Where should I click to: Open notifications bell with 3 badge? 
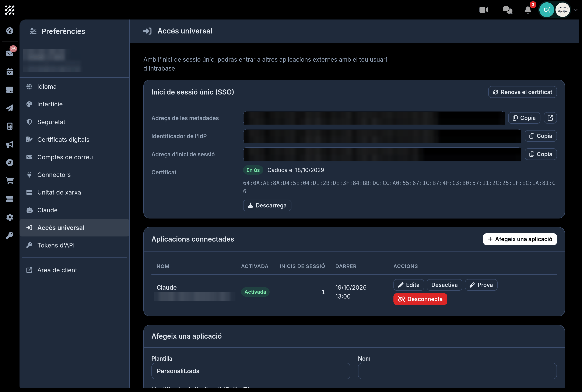tap(528, 10)
